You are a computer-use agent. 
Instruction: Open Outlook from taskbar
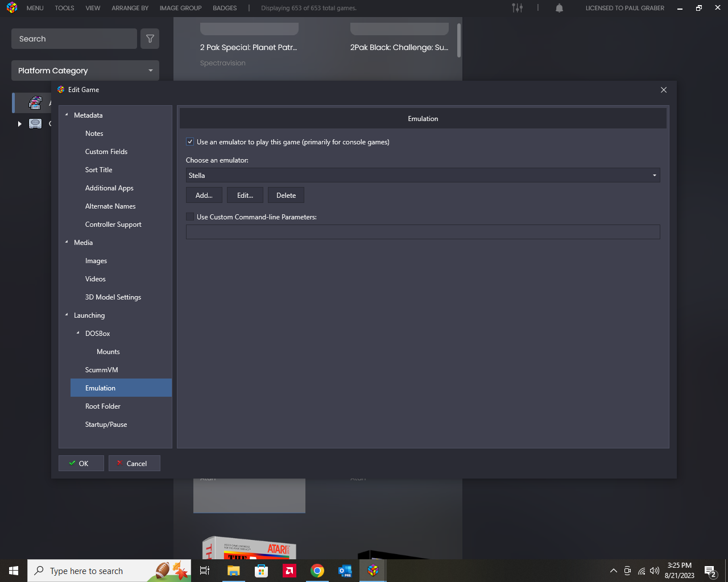coord(345,571)
